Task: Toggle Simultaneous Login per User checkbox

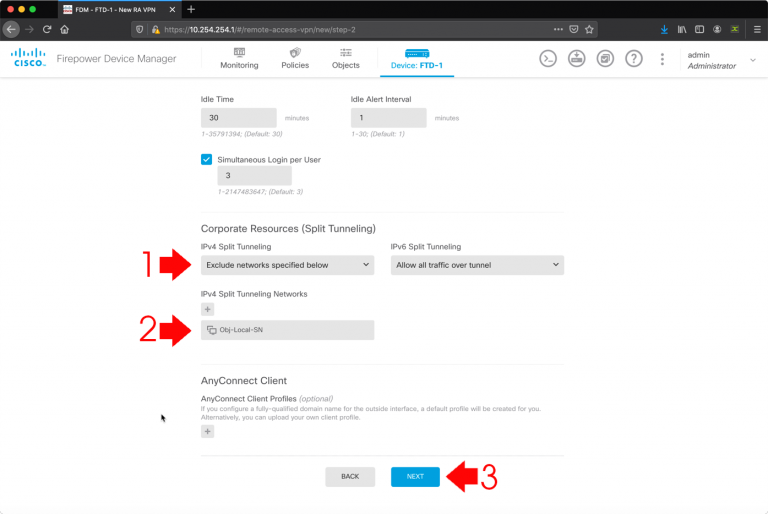Action: pyautogui.click(x=206, y=160)
